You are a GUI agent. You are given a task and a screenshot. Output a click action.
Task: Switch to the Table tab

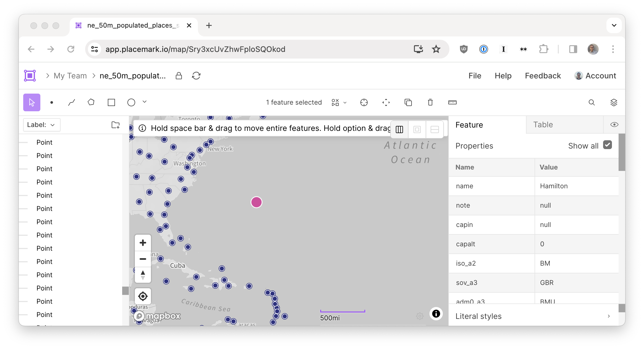click(543, 125)
